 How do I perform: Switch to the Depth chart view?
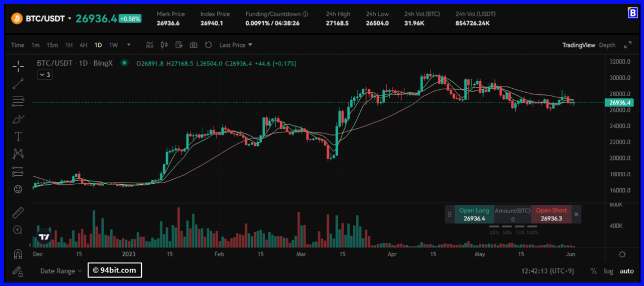(x=607, y=45)
